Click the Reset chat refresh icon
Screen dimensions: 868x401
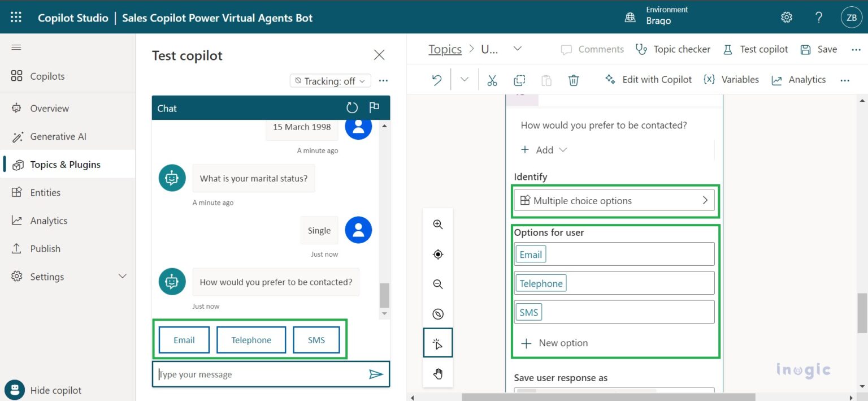pos(352,107)
